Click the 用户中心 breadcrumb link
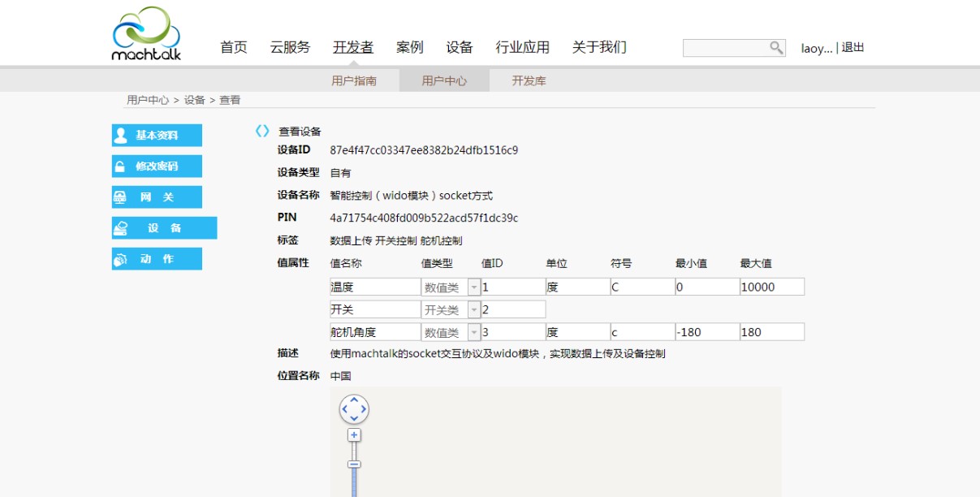 [148, 100]
